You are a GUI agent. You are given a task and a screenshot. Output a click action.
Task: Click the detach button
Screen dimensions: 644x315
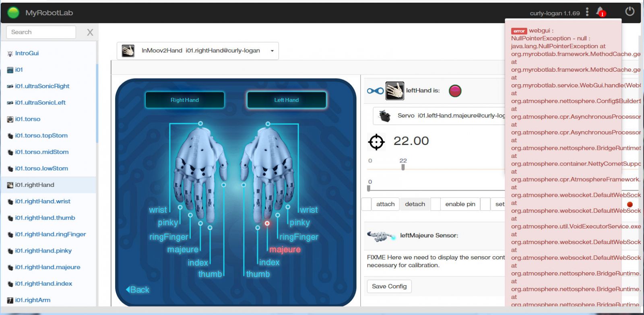[415, 204]
